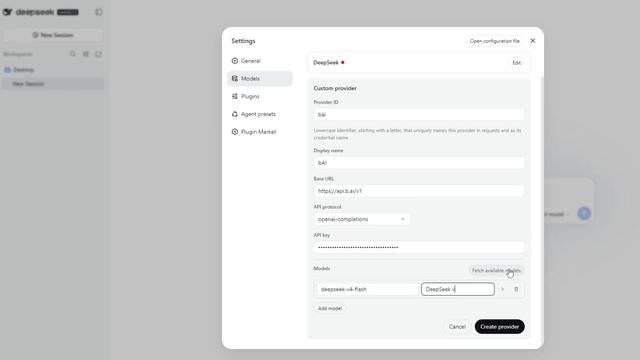
Task: Open the Plugins settings tab
Action: coord(260,96)
